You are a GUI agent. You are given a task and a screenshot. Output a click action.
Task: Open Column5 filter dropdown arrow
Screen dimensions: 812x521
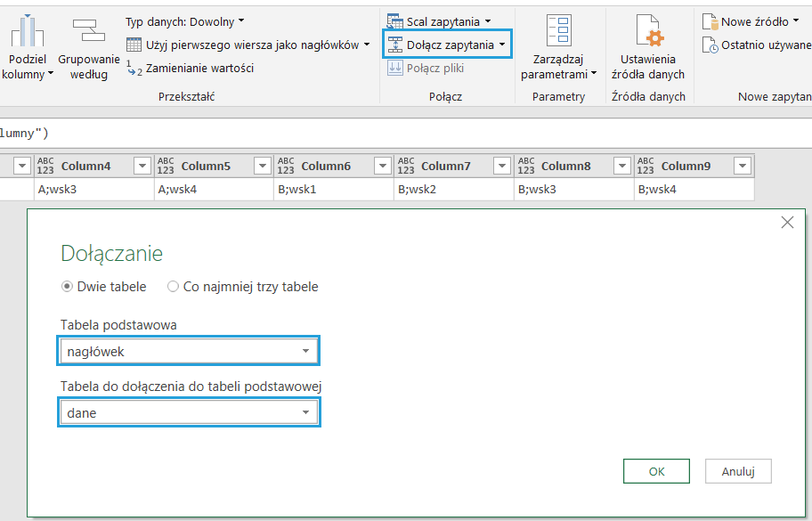tap(261, 166)
